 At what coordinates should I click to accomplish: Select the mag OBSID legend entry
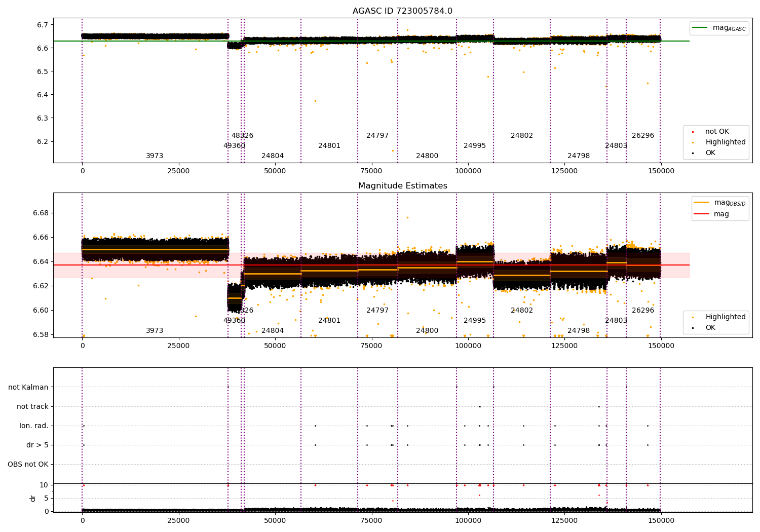[x=720, y=203]
